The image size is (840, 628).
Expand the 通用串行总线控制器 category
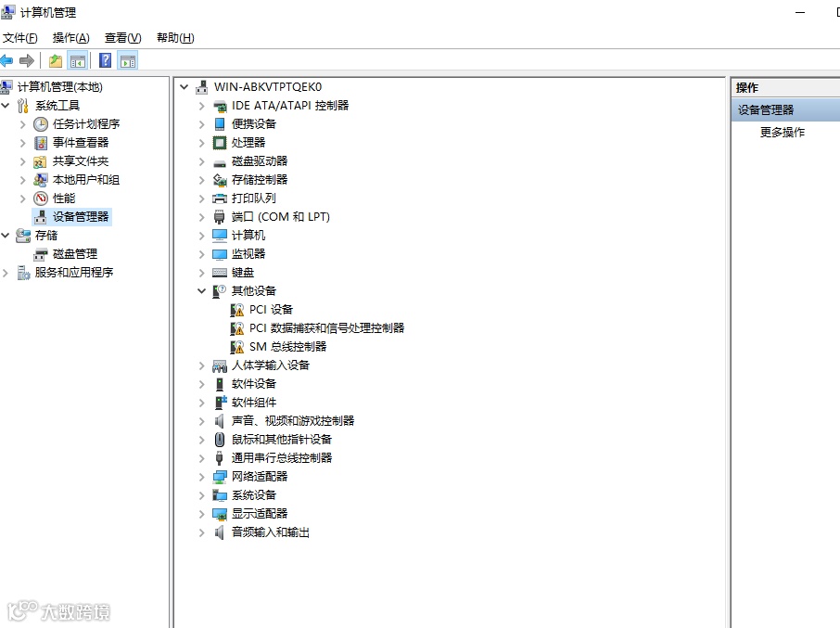[202, 458]
